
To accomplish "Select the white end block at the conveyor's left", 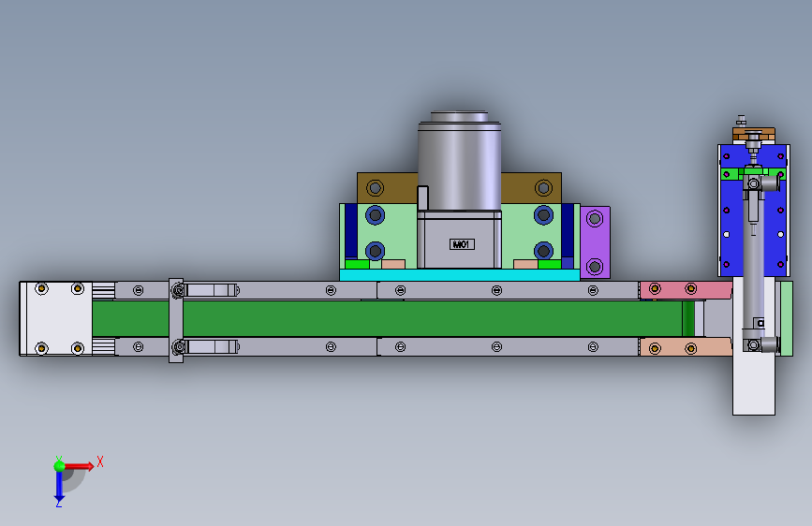I will tap(56, 318).
